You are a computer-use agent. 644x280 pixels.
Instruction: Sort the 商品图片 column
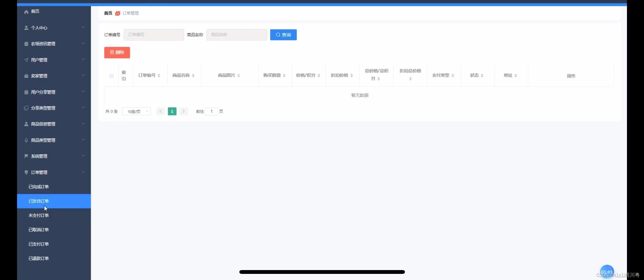click(239, 76)
